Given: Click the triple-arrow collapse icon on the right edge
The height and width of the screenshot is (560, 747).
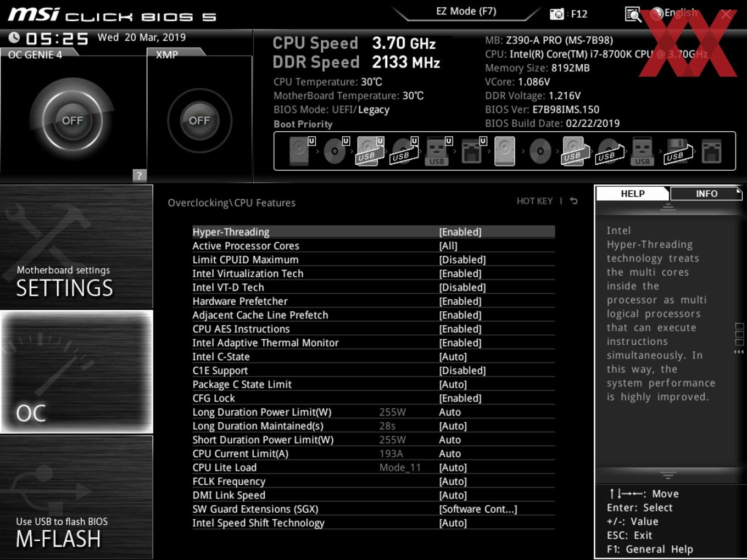Looking at the screenshot, I should (739, 352).
